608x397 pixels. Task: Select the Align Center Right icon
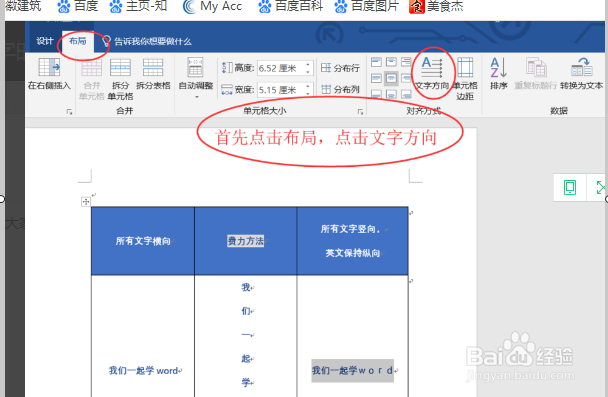tap(406, 78)
